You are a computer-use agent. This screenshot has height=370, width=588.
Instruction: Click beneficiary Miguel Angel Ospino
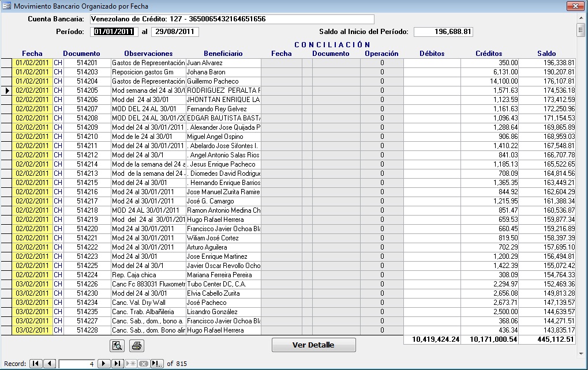pyautogui.click(x=215, y=137)
